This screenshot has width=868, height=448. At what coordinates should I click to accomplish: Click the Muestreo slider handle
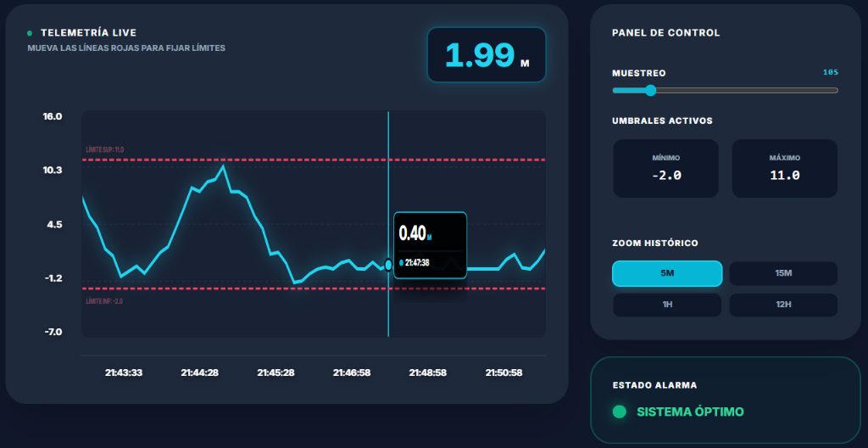650,91
